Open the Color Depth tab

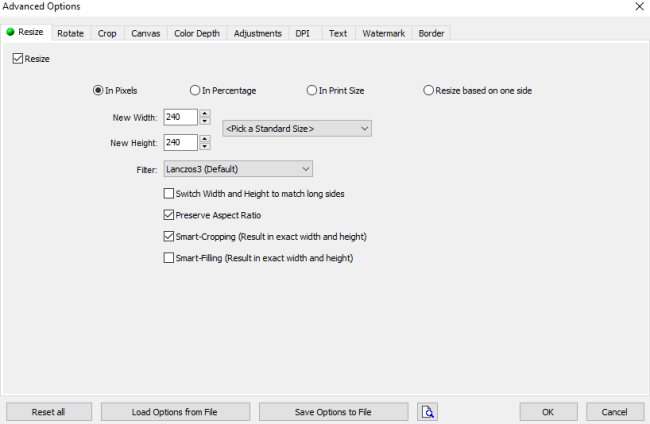click(x=197, y=34)
